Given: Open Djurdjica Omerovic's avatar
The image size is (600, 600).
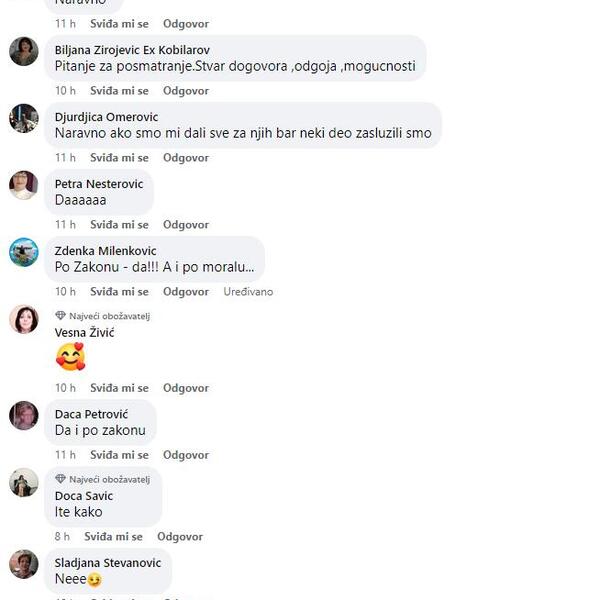Looking at the screenshot, I should [x=24, y=118].
